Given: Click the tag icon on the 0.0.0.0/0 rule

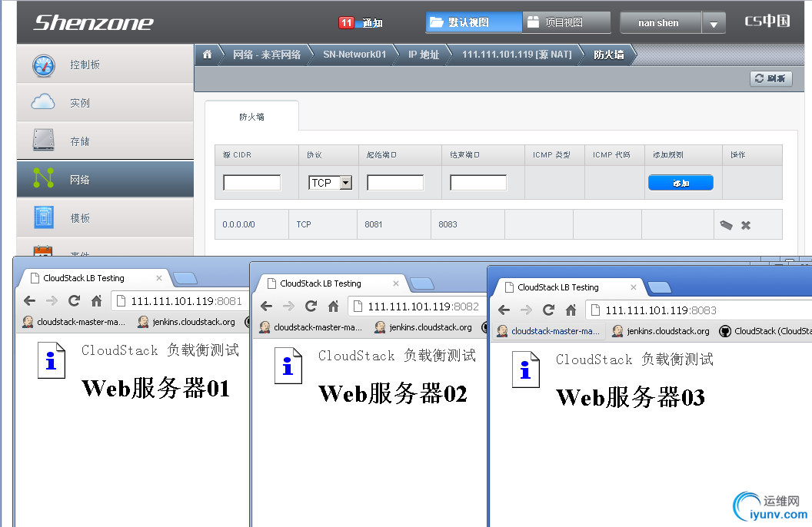Looking at the screenshot, I should (x=726, y=225).
